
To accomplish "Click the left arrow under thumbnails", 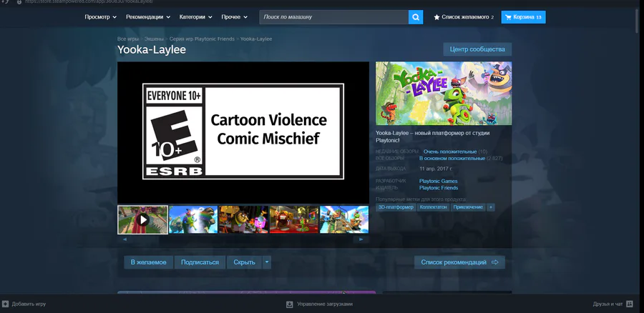I will tap(125, 239).
